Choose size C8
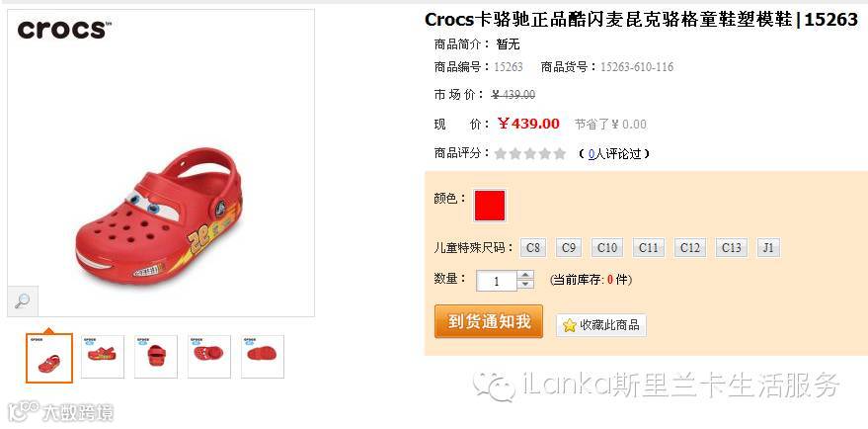868x429 pixels. pyautogui.click(x=533, y=248)
